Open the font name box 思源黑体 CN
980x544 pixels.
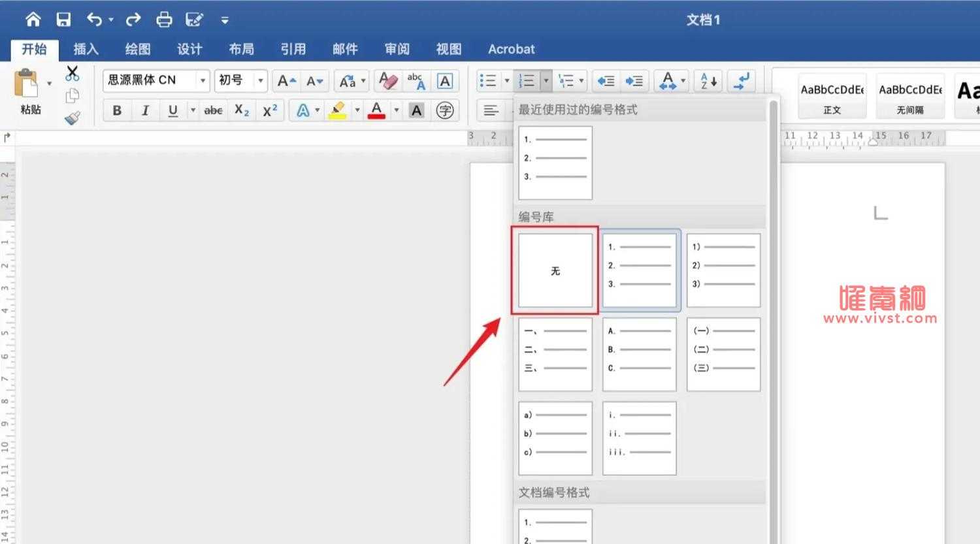156,80
